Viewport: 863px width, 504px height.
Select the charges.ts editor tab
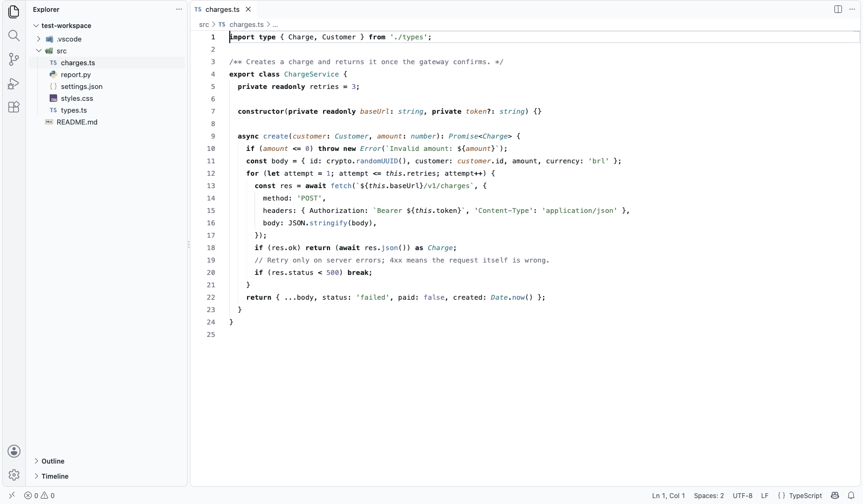point(223,9)
